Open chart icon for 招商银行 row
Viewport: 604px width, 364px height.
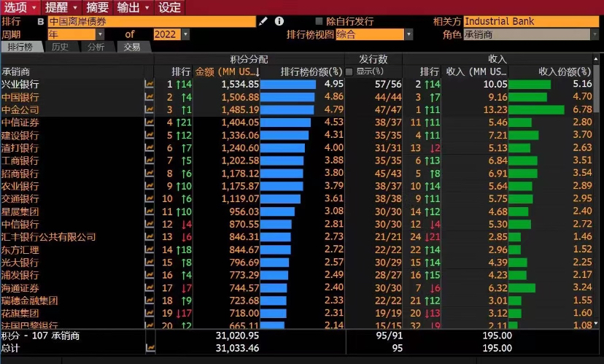[149, 174]
